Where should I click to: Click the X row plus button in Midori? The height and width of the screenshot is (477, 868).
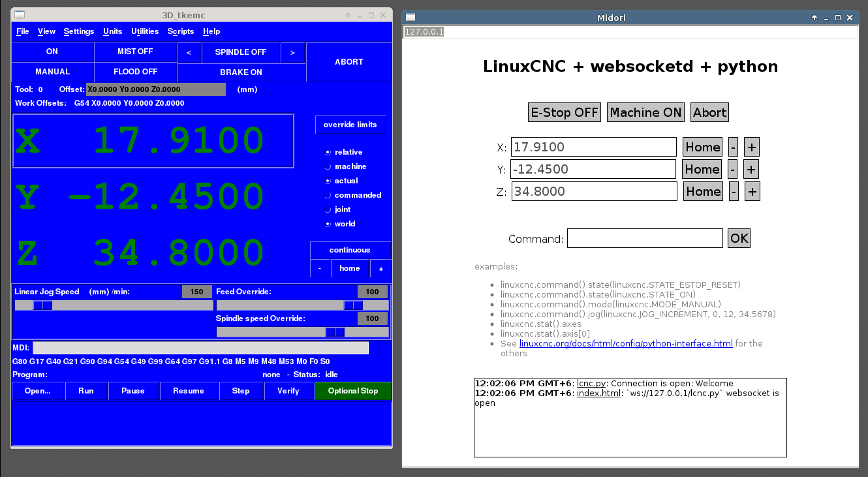752,147
